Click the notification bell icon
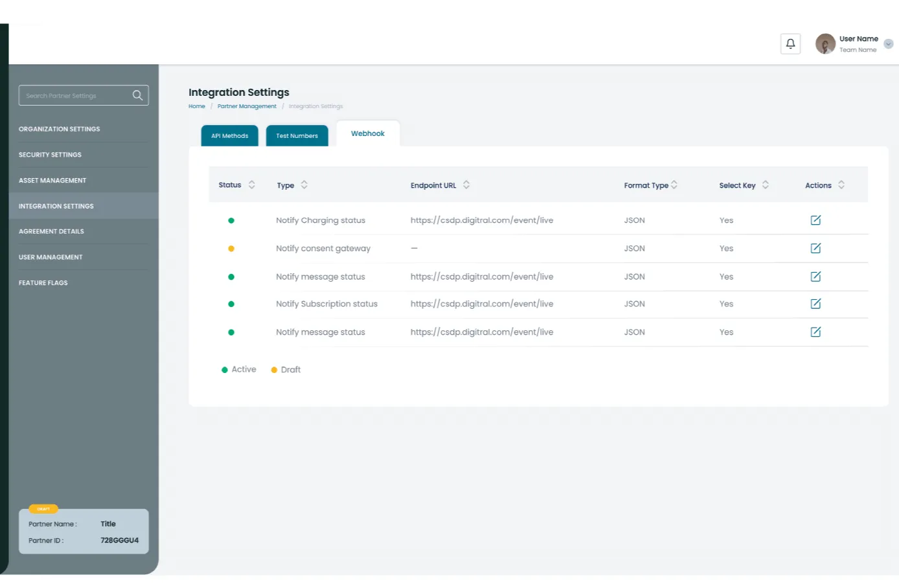This screenshot has height=588, width=899. point(790,44)
